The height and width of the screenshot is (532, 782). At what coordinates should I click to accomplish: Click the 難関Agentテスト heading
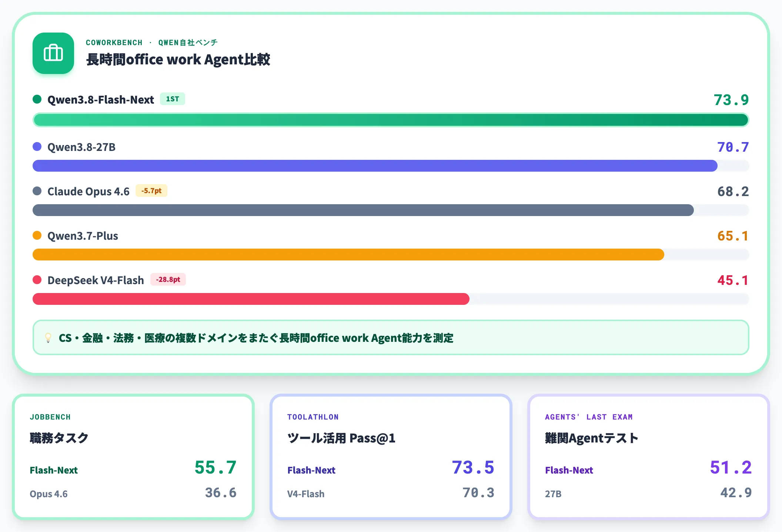[x=592, y=438]
